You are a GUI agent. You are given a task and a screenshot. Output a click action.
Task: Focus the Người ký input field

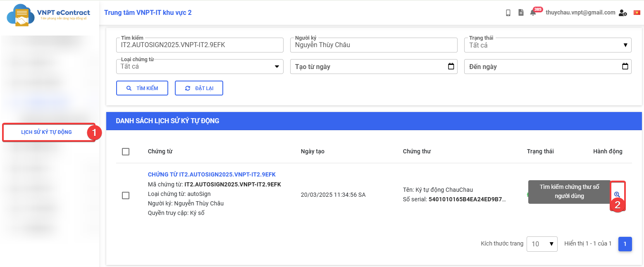point(374,45)
